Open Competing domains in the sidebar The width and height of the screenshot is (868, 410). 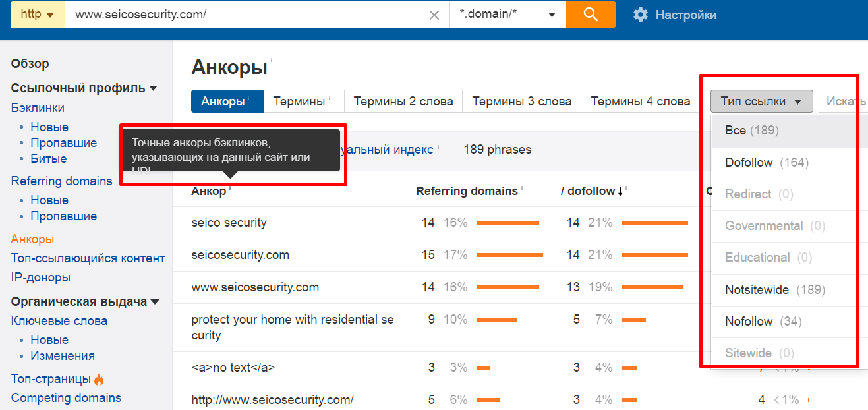click(66, 397)
